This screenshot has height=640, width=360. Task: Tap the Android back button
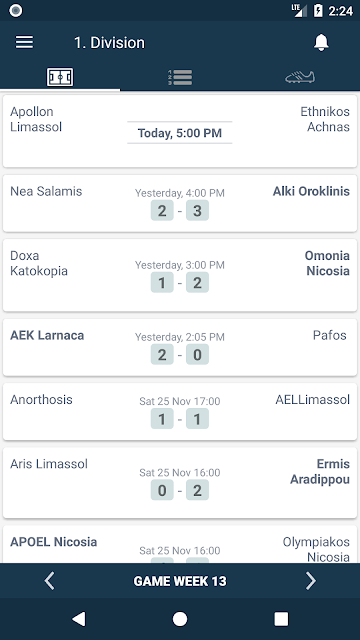click(79, 619)
